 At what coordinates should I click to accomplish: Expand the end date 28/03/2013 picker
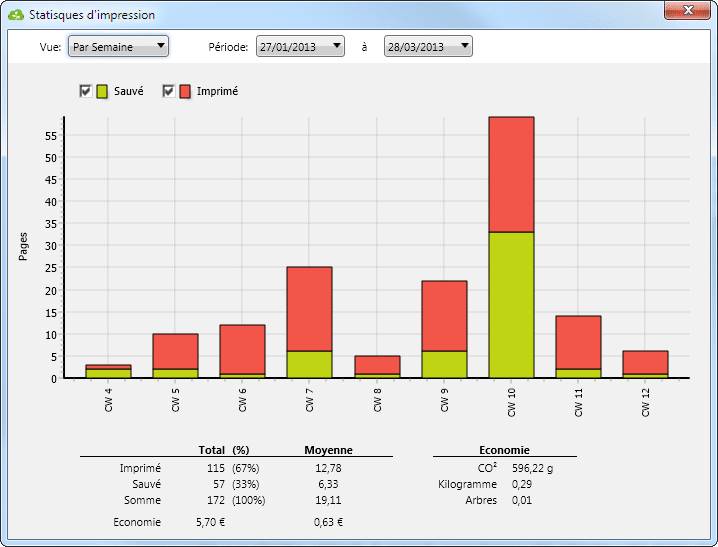(x=428, y=46)
